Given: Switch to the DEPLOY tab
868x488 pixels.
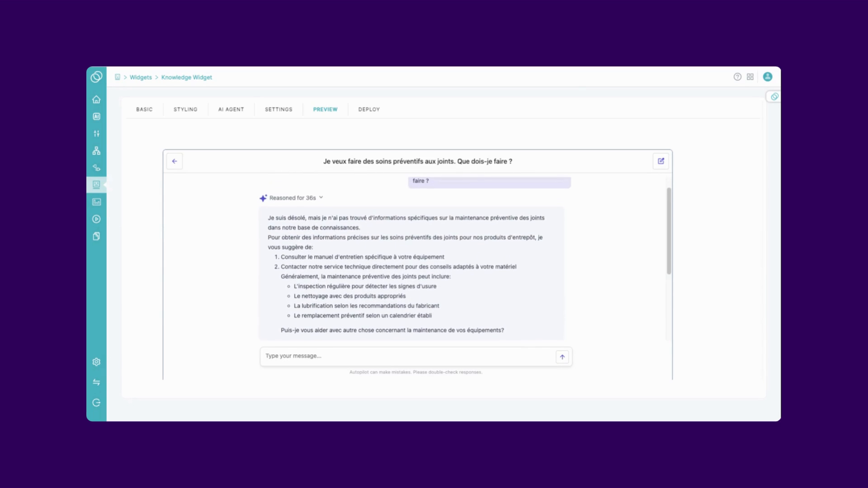Looking at the screenshot, I should 368,109.
